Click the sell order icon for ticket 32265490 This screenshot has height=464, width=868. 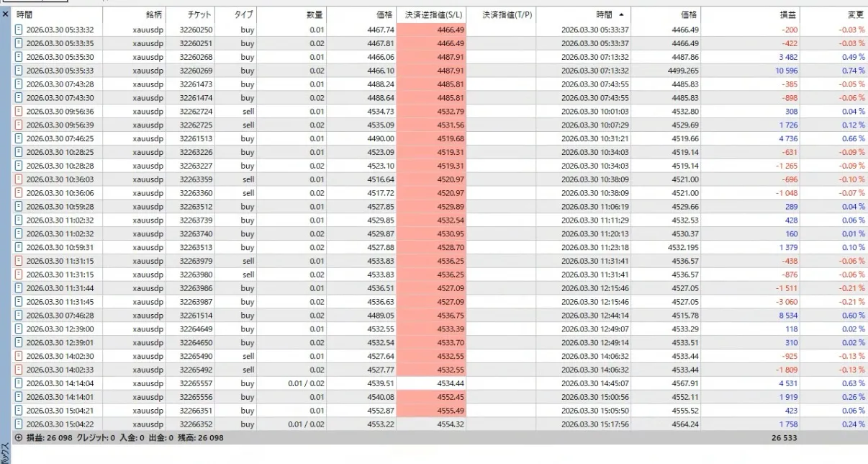(x=19, y=356)
